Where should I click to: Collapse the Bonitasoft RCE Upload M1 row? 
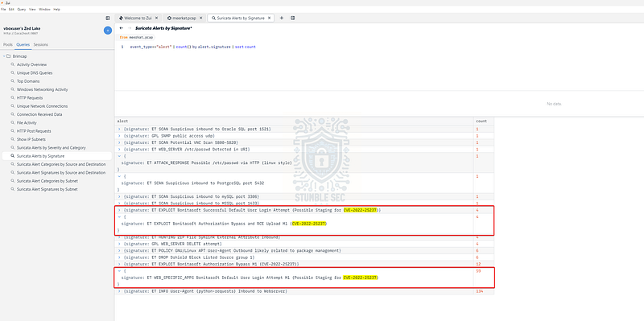[x=119, y=216]
